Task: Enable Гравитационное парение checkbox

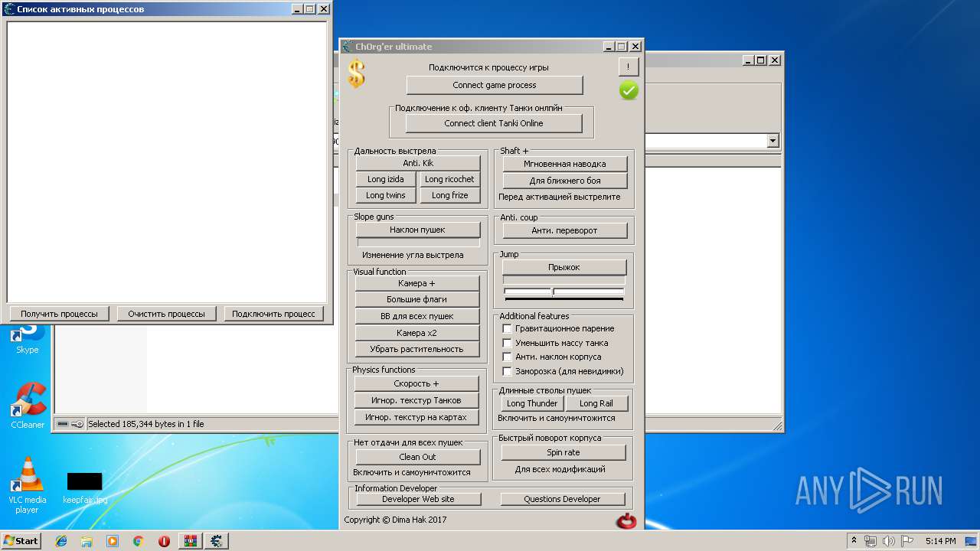Action: [507, 328]
